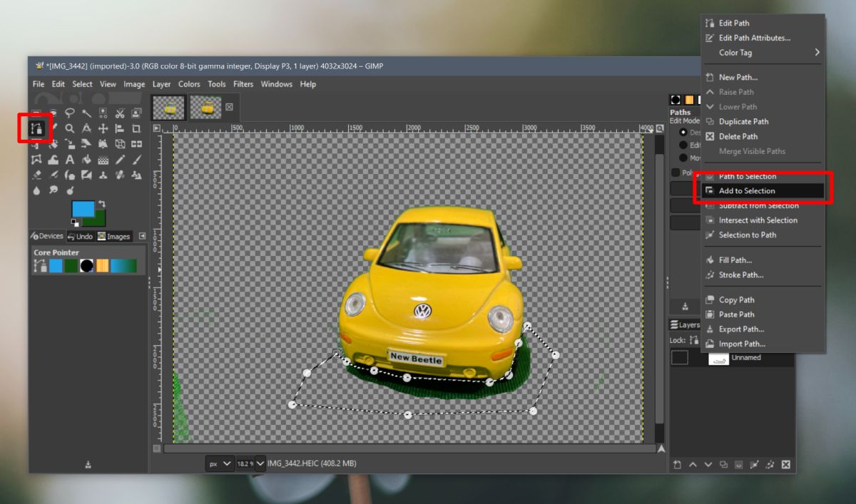
Task: Select the Crop tool
Action: coord(136,128)
